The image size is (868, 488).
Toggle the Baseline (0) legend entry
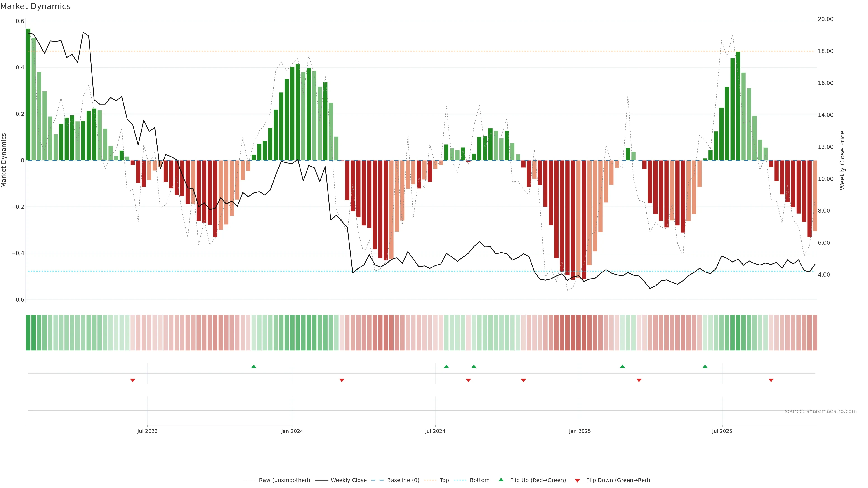pos(403,480)
